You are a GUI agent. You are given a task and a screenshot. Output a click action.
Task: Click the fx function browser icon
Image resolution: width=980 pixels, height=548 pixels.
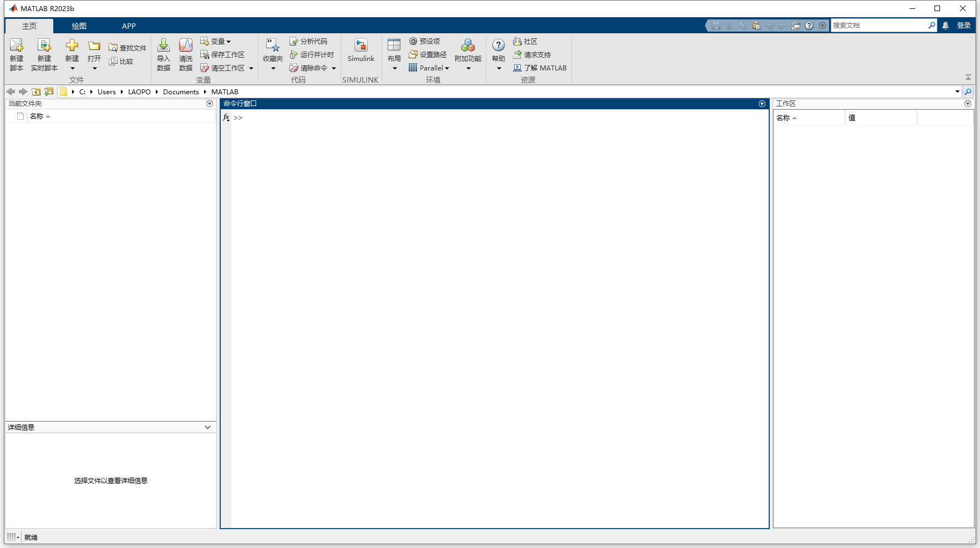point(226,118)
